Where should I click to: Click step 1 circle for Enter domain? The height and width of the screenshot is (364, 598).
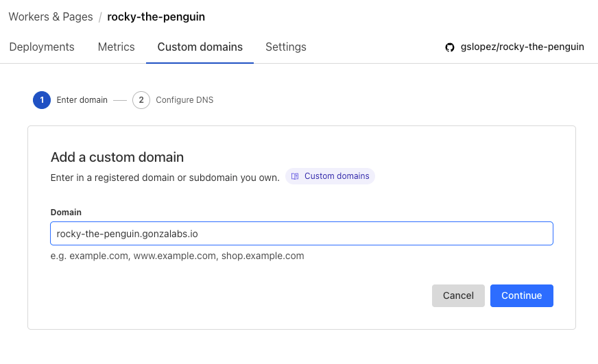42,100
